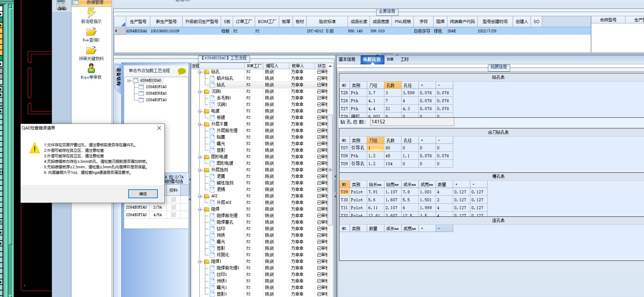644x297 pixels.
Task: Click the T07 引导孔 刀径 cell value 1
Action: (x=375, y=148)
